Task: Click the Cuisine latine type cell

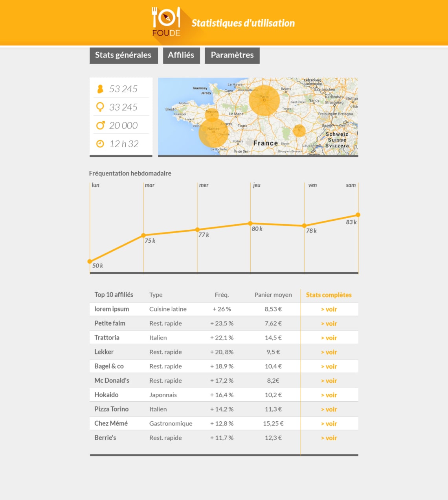Action: (x=168, y=309)
